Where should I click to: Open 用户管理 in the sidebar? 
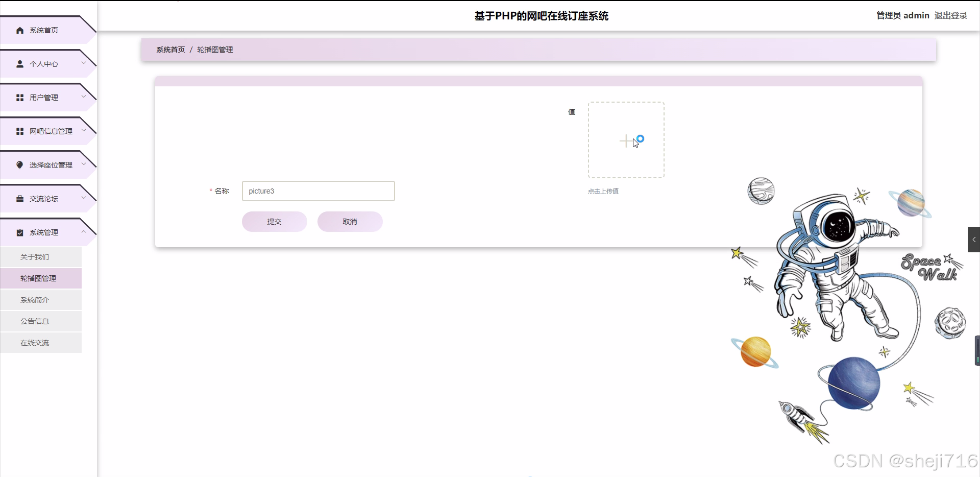tap(44, 98)
